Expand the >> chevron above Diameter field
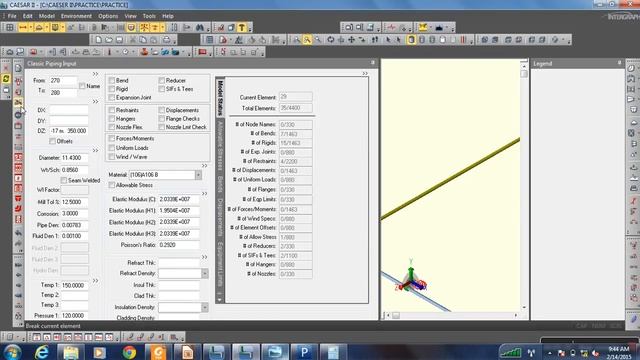Screen dimensions: 640x360 [95, 151]
